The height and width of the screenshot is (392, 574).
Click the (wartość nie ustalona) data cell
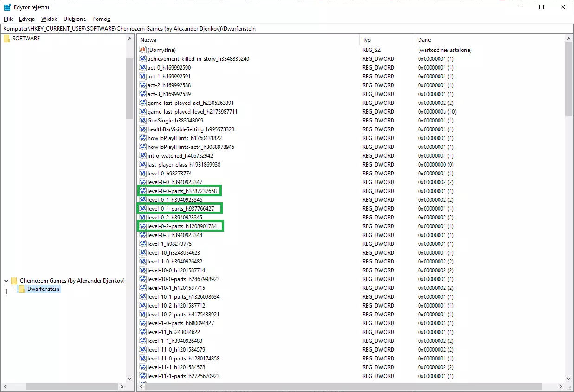445,50
